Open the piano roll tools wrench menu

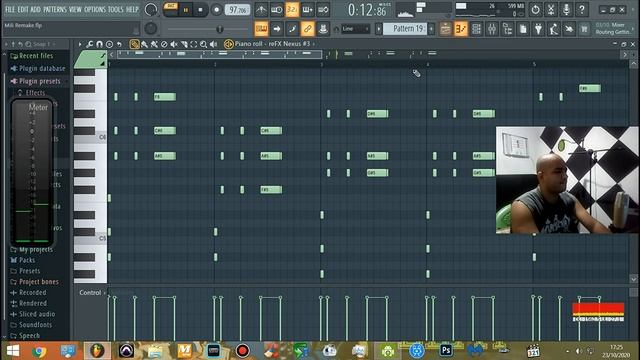[89, 44]
